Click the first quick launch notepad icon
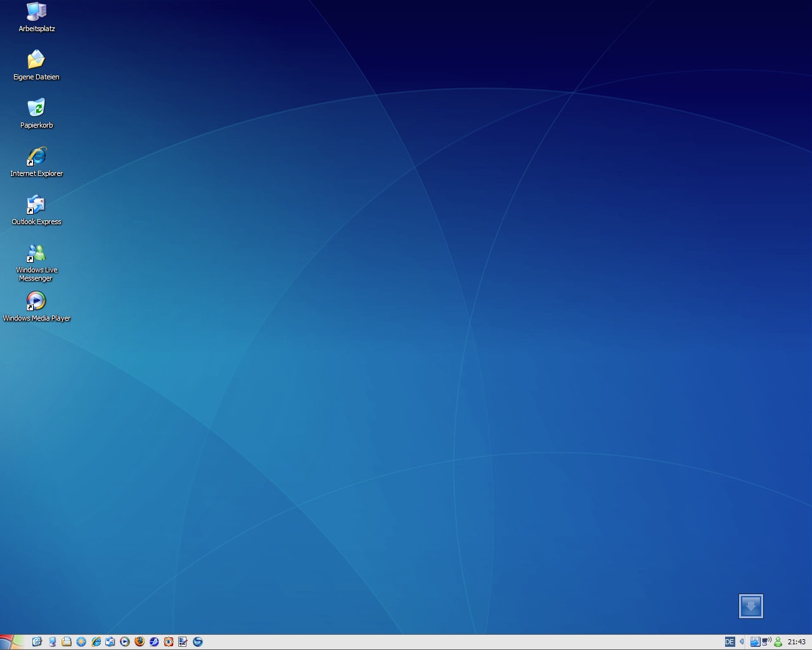The image size is (812, 650). click(37, 642)
